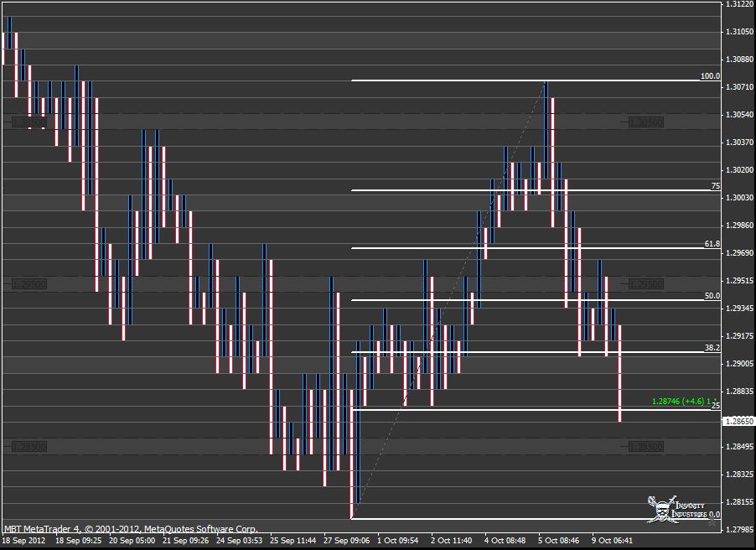Click the 1.30710 price axis label
Screen dimensions: 756x550
point(739,87)
